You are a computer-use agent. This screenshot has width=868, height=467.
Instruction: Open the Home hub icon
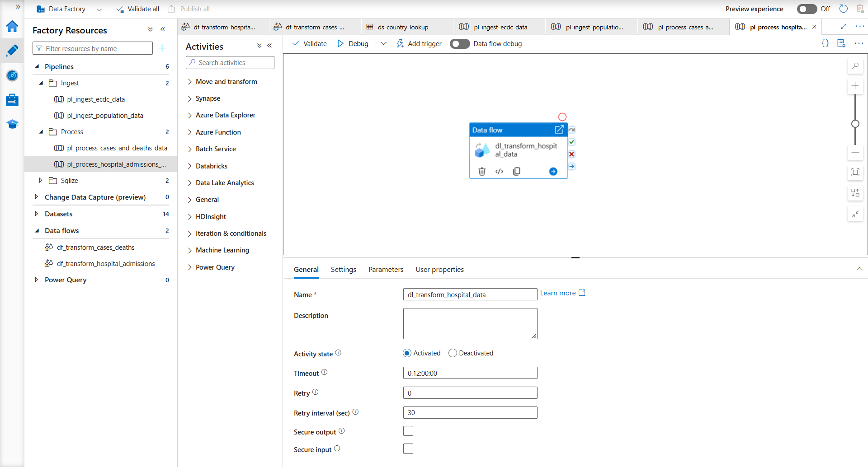pos(12,27)
